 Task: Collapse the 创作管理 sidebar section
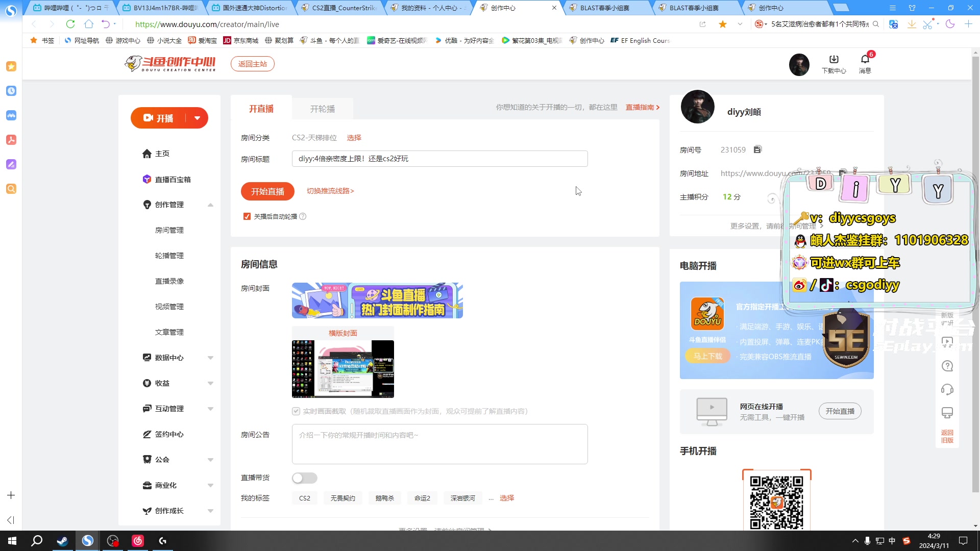(x=210, y=205)
